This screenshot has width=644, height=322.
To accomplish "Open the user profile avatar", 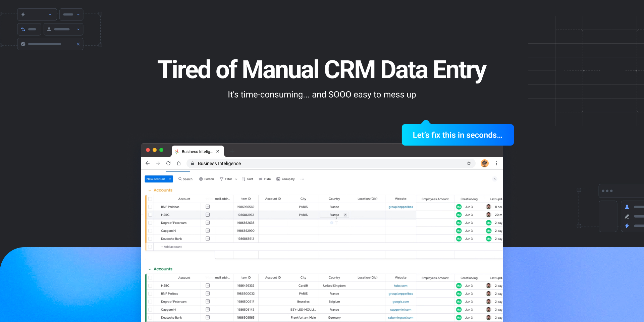I will pyautogui.click(x=484, y=163).
